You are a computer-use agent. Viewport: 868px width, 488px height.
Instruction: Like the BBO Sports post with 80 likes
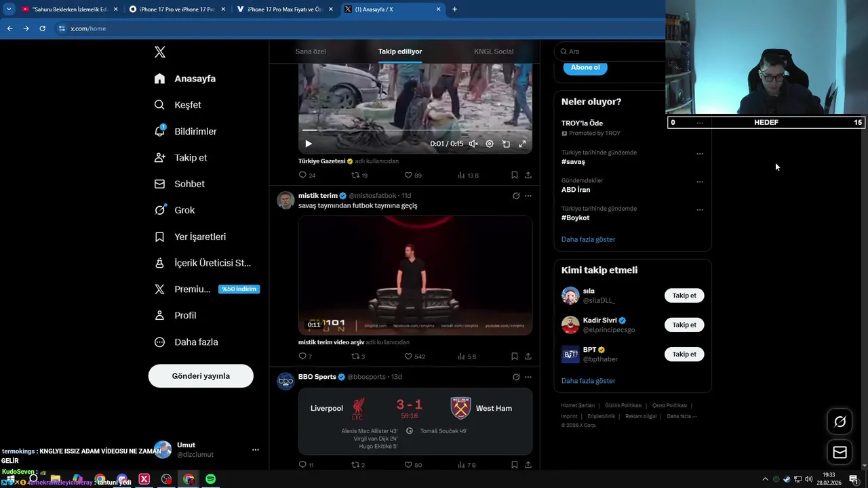click(413, 465)
